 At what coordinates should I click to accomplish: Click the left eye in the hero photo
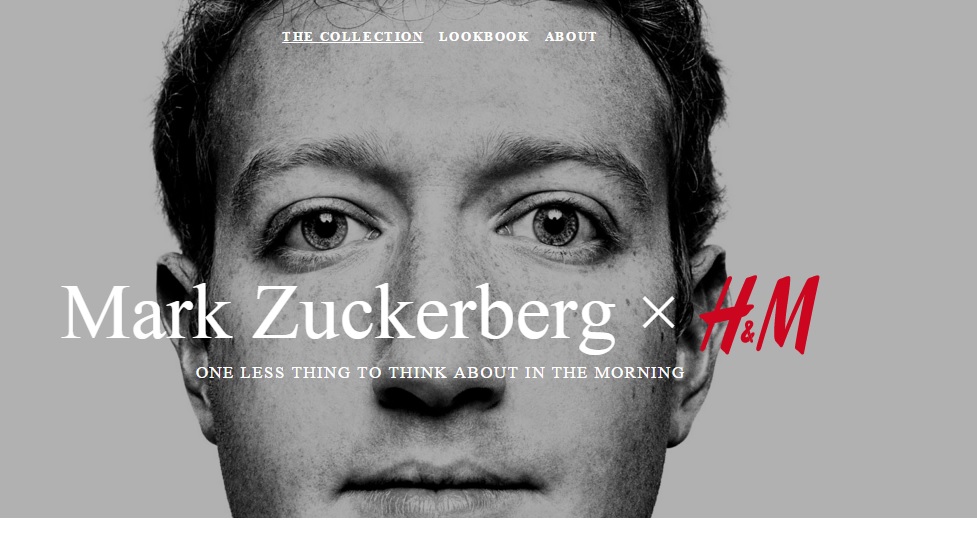[x=326, y=229]
